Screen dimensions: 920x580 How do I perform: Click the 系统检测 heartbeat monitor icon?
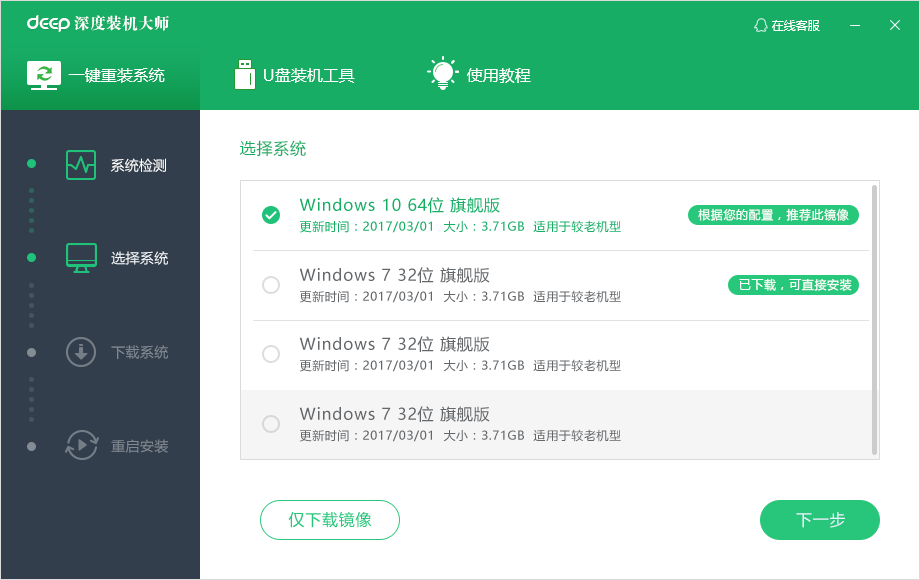tap(80, 164)
